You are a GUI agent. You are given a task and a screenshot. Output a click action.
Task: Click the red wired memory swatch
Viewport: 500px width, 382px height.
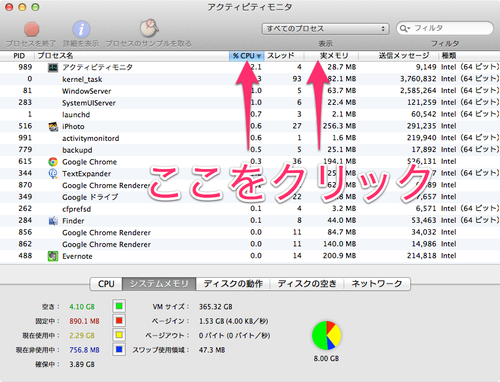119,321
